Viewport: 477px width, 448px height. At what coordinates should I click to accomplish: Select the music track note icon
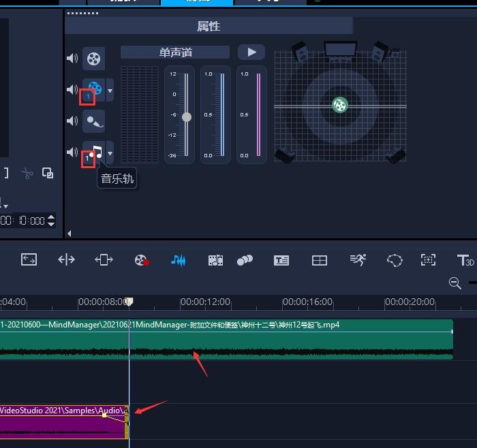[x=96, y=152]
